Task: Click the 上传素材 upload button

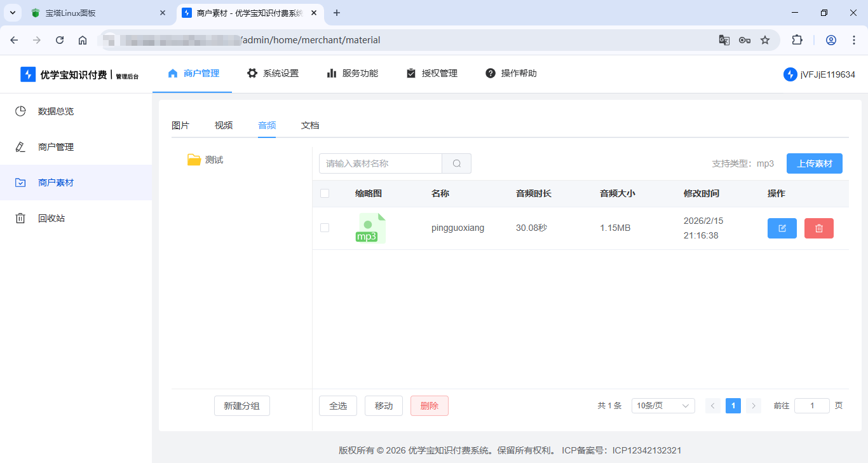Action: pos(814,163)
